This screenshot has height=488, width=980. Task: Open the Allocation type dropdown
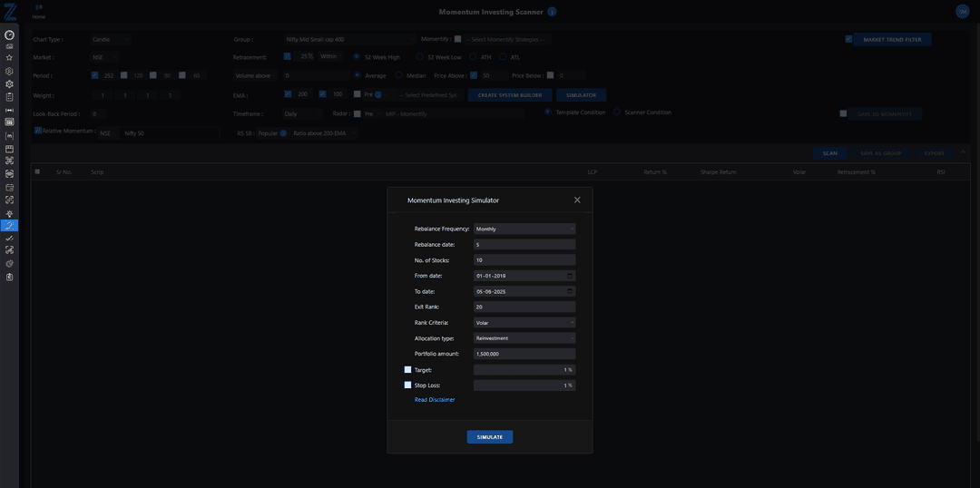tap(524, 338)
